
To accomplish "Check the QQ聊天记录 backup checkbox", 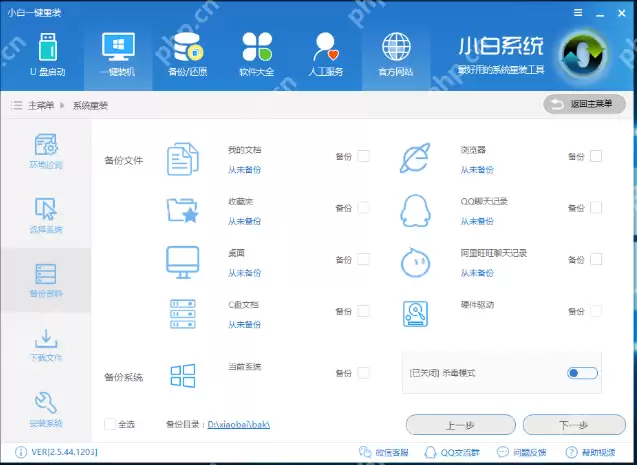I will point(596,208).
